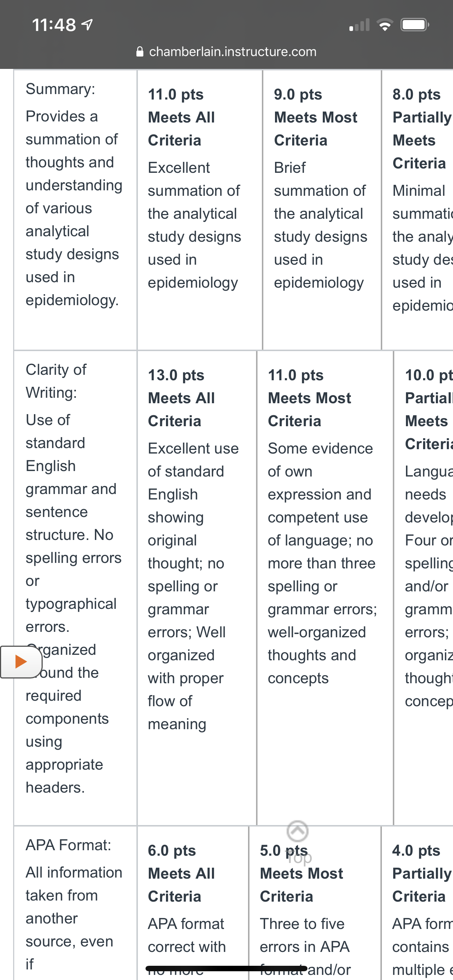Select the Summary 11.0 pts rating cell

point(200,210)
